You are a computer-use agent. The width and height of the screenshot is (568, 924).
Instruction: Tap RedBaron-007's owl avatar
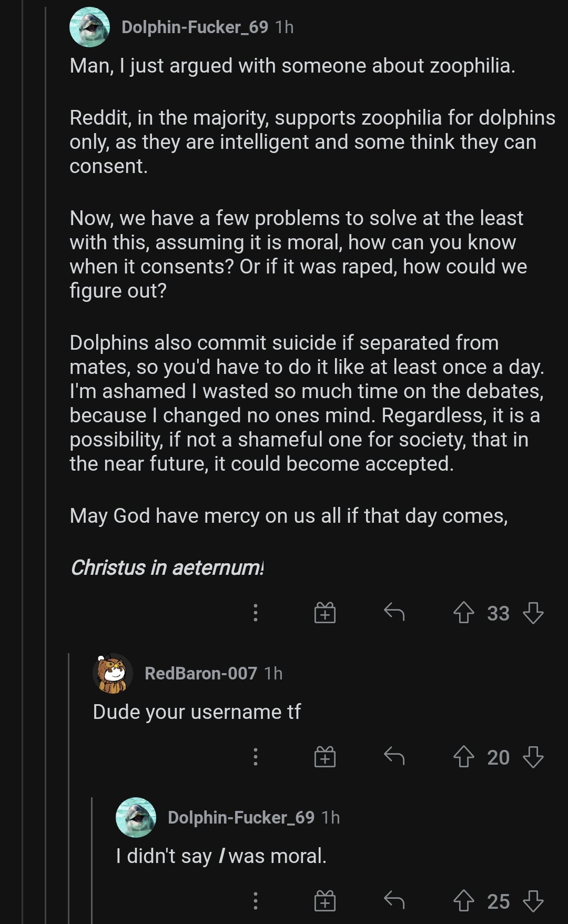[113, 673]
